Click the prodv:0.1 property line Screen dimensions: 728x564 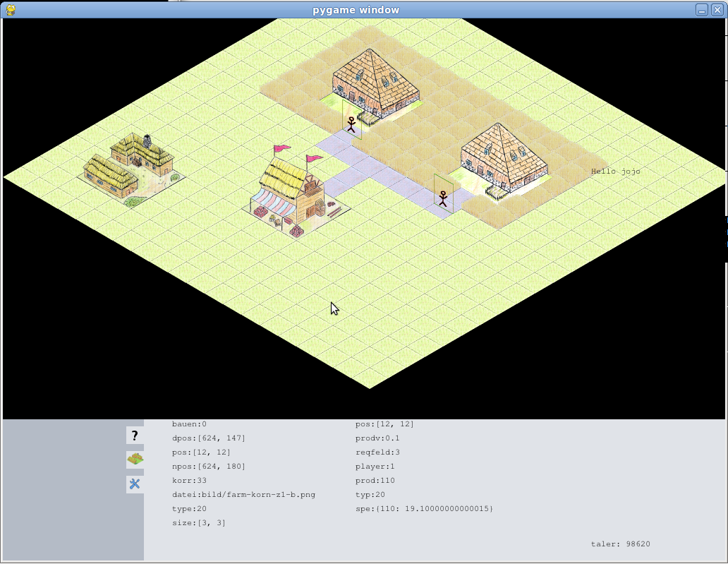[x=377, y=438]
